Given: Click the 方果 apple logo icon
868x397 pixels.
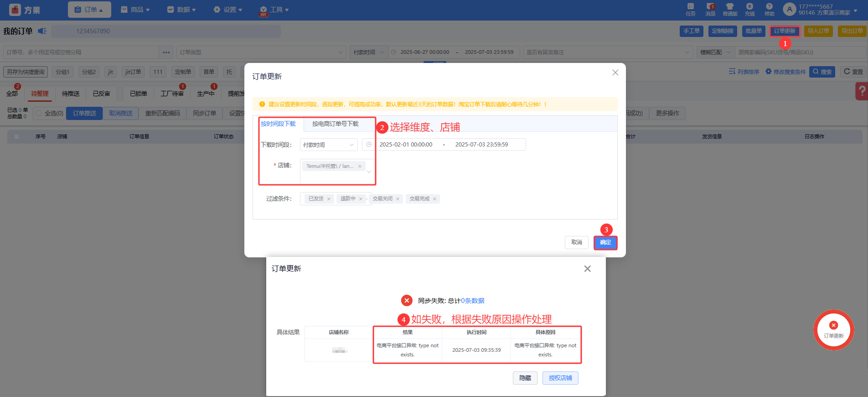Looking at the screenshot, I should (15, 10).
